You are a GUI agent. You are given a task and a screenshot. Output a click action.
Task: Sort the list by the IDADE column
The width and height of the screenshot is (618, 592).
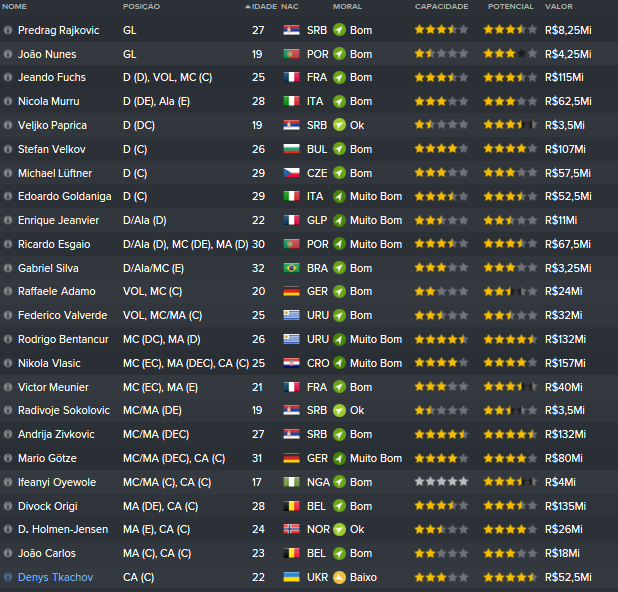click(x=263, y=6)
